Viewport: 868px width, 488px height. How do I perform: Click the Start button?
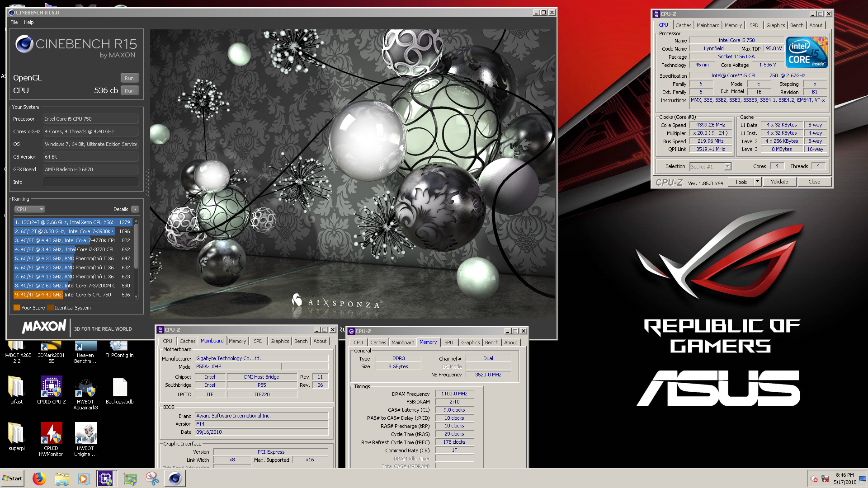[x=13, y=479]
